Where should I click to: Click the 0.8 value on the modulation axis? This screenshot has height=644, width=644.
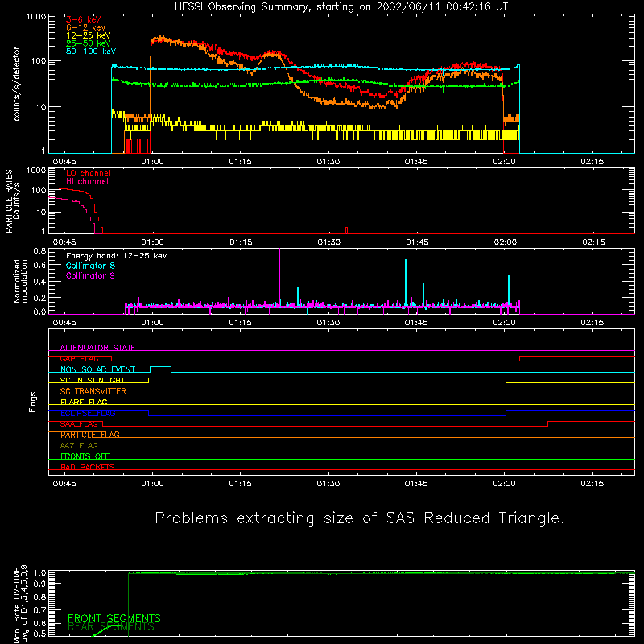pyautogui.click(x=39, y=250)
